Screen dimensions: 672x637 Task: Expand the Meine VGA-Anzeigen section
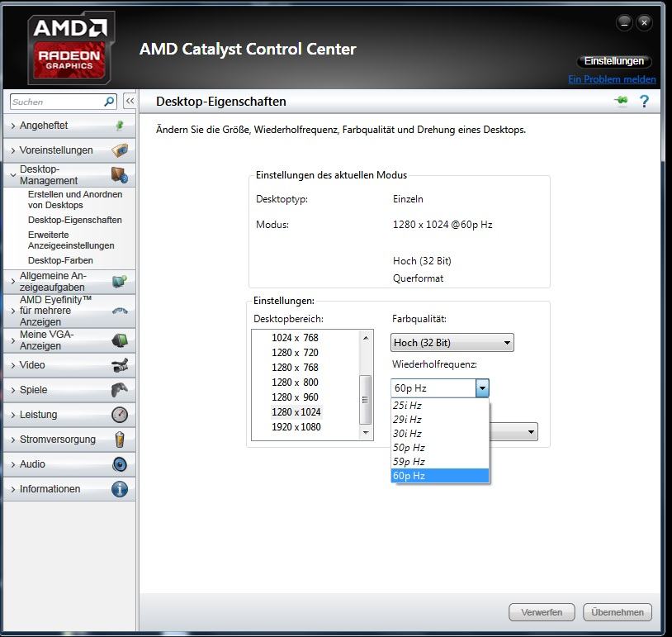click(69, 340)
